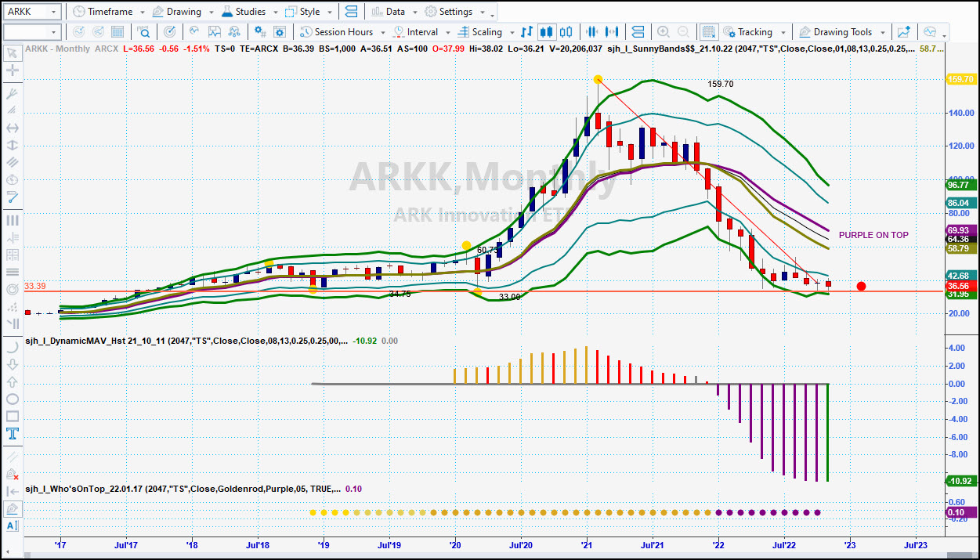Activate the Text drawing tool

[x=13, y=433]
